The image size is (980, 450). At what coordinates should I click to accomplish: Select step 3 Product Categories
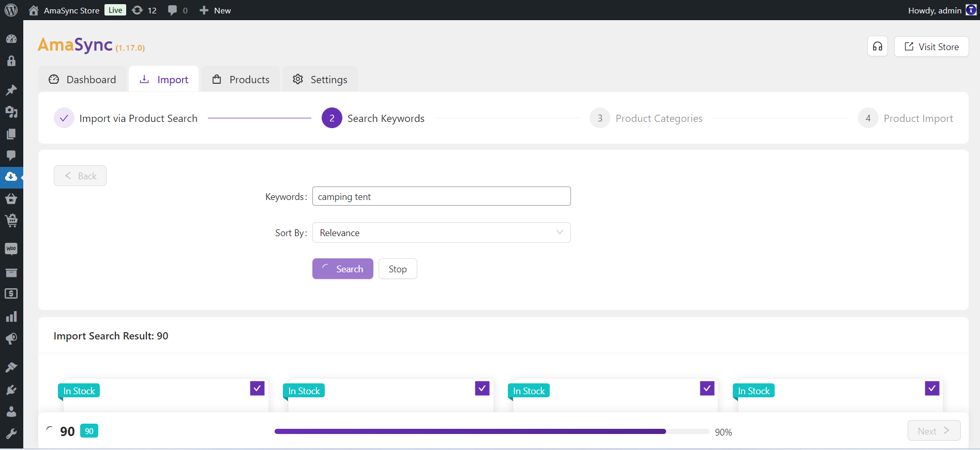[x=646, y=118]
